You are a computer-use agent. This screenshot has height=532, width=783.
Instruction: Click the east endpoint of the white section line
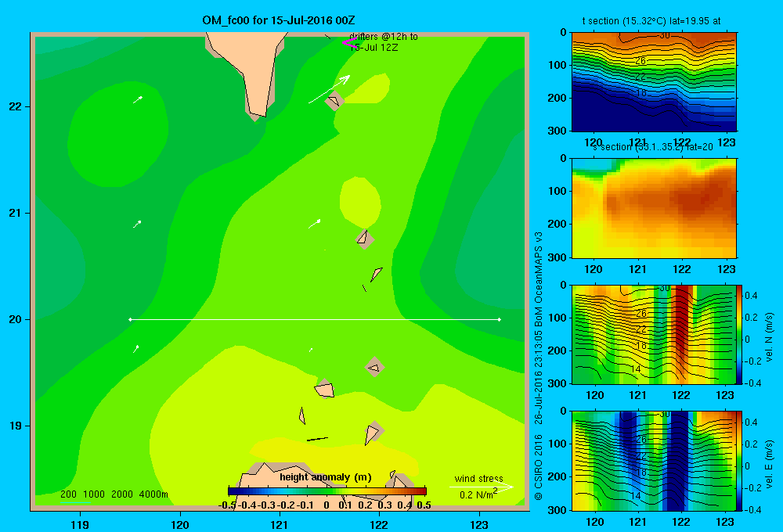(499, 319)
